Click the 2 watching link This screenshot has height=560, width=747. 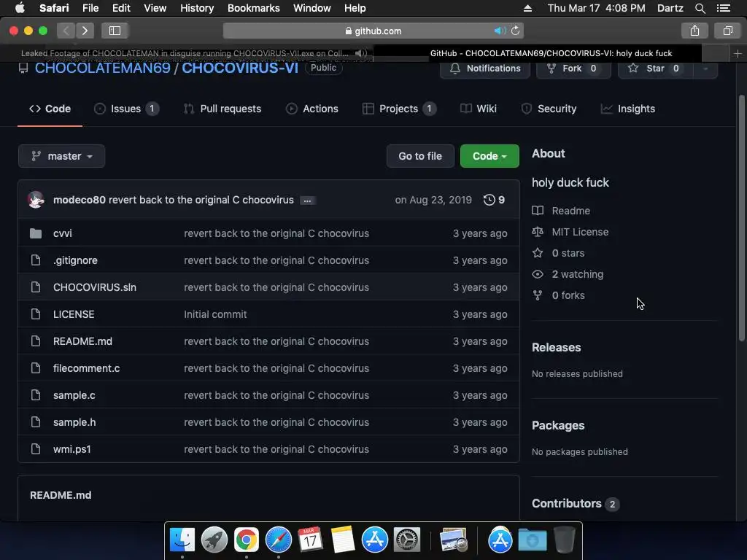[x=578, y=274]
